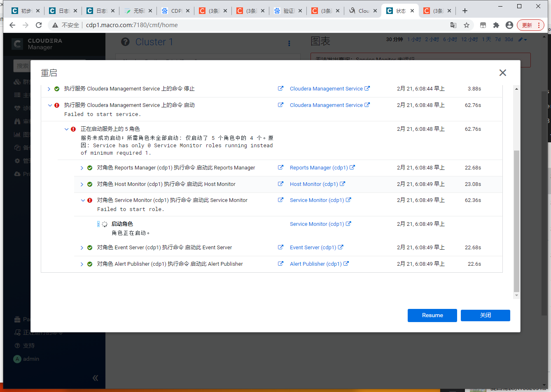
Task: Click the browser forward arrow
Action: pyautogui.click(x=26, y=25)
